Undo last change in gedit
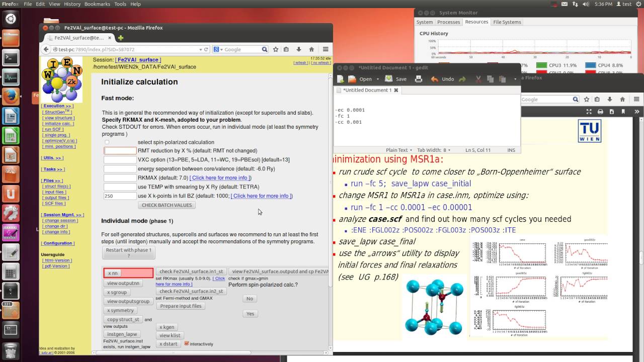This screenshot has height=362, width=644. [x=443, y=79]
